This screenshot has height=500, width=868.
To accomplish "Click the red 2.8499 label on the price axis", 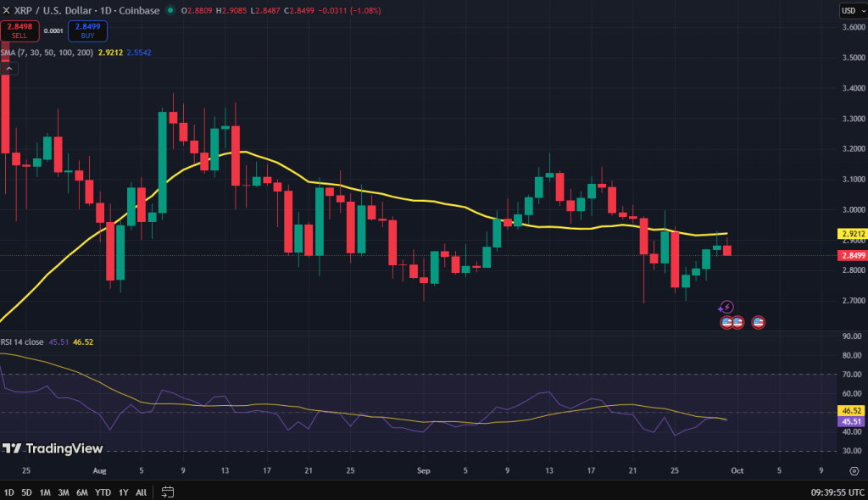I will 853,255.
